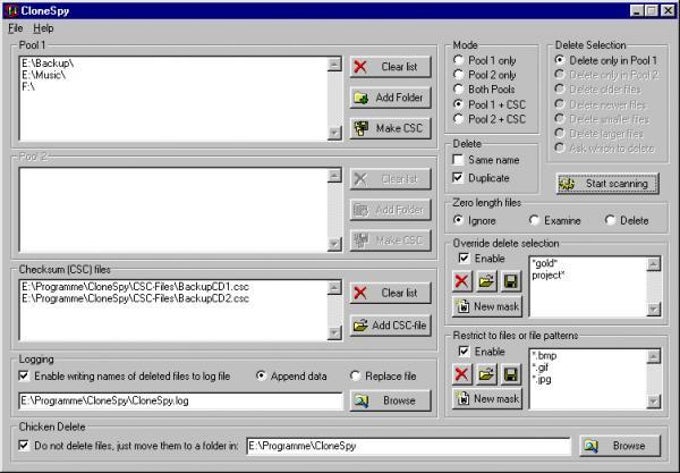Viewport: 680px width, 473px height.
Task: Select *.jpg file pattern
Action: coord(542,379)
